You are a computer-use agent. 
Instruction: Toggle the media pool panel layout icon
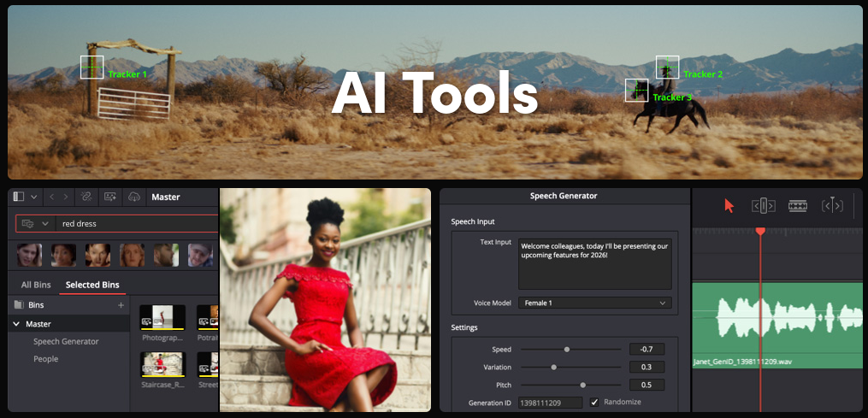click(19, 197)
